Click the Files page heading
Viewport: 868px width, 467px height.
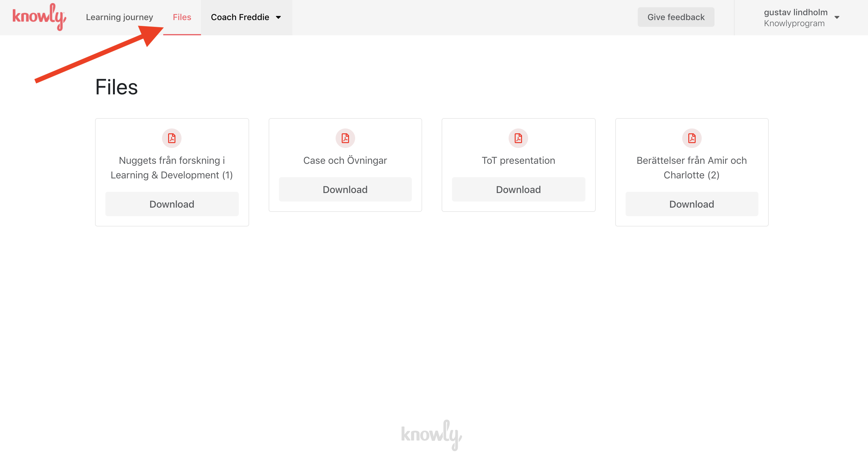coord(117,87)
